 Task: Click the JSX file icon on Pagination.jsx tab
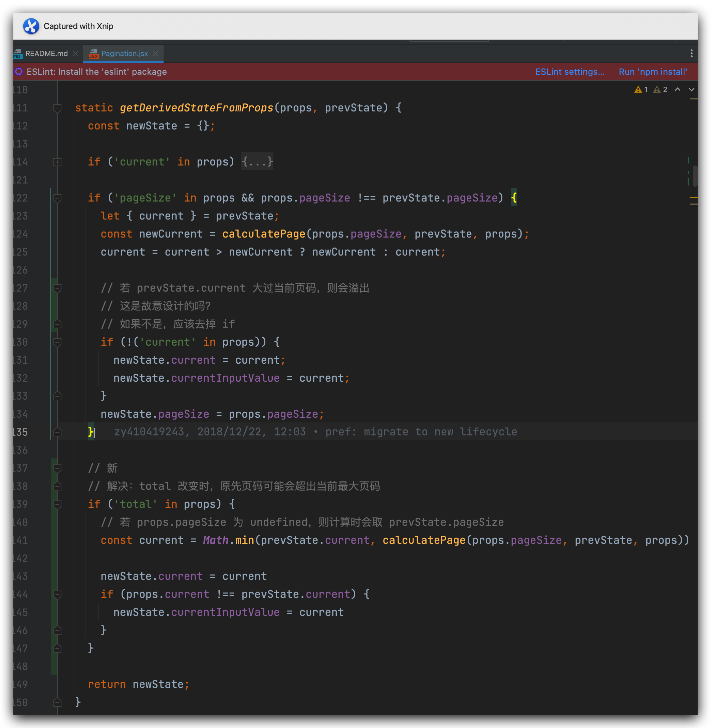point(94,53)
